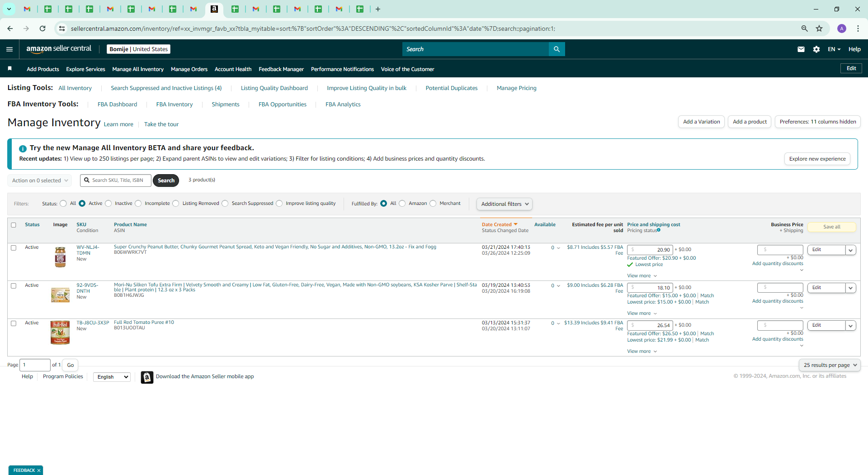Image resolution: width=868 pixels, height=475 pixels.
Task: Open the mail messages icon
Action: [801, 49]
